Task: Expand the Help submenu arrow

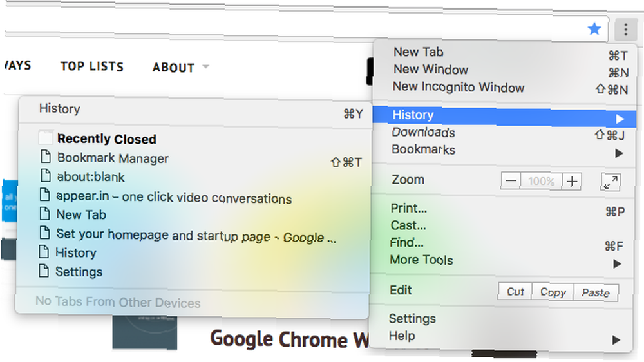Action: [x=616, y=340]
